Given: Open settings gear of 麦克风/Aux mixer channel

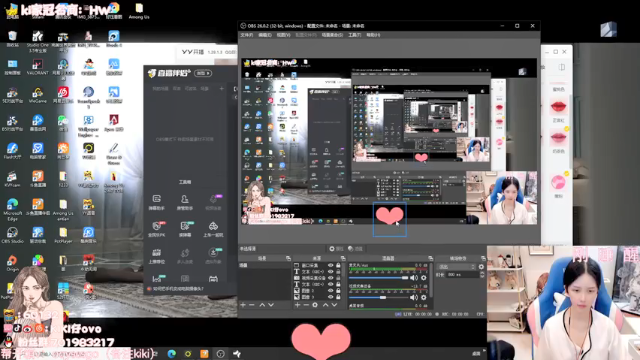Looking at the screenshot, I should [424, 278].
